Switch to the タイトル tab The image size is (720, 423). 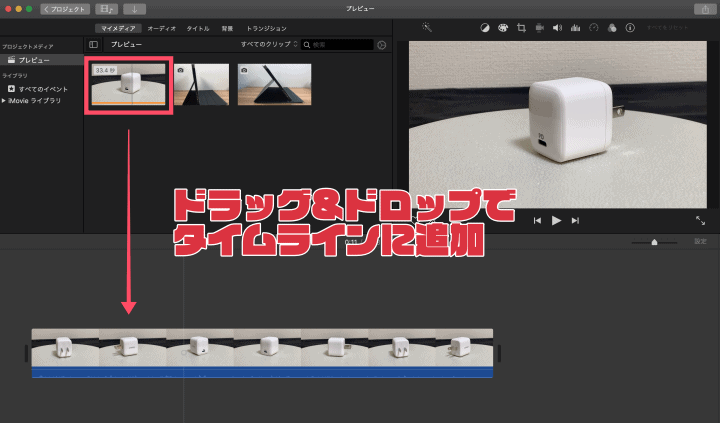coord(198,28)
